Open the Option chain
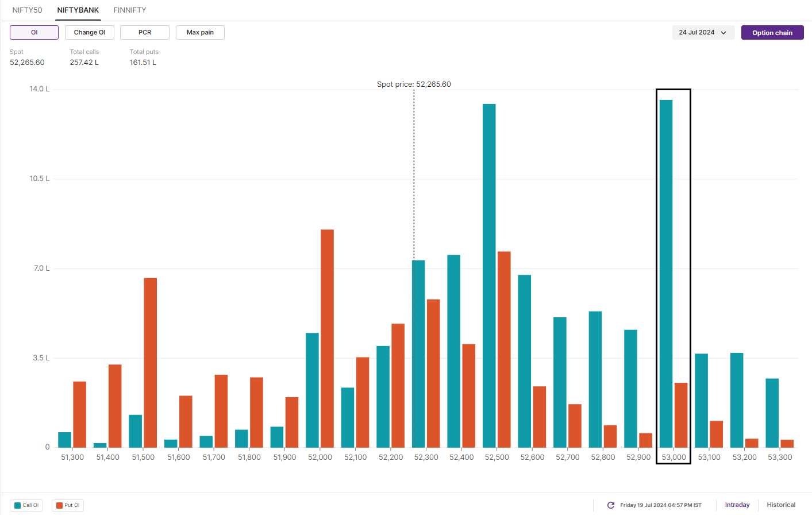Viewport: 812px width, 515px height. point(772,33)
